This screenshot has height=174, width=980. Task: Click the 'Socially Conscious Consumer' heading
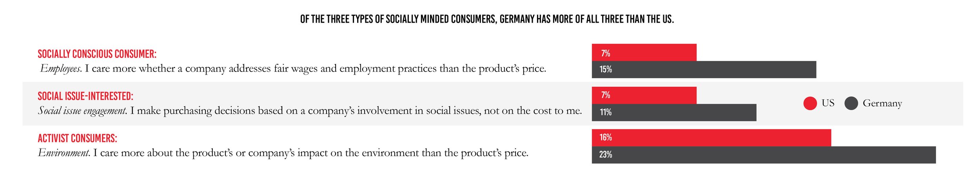pos(97,54)
